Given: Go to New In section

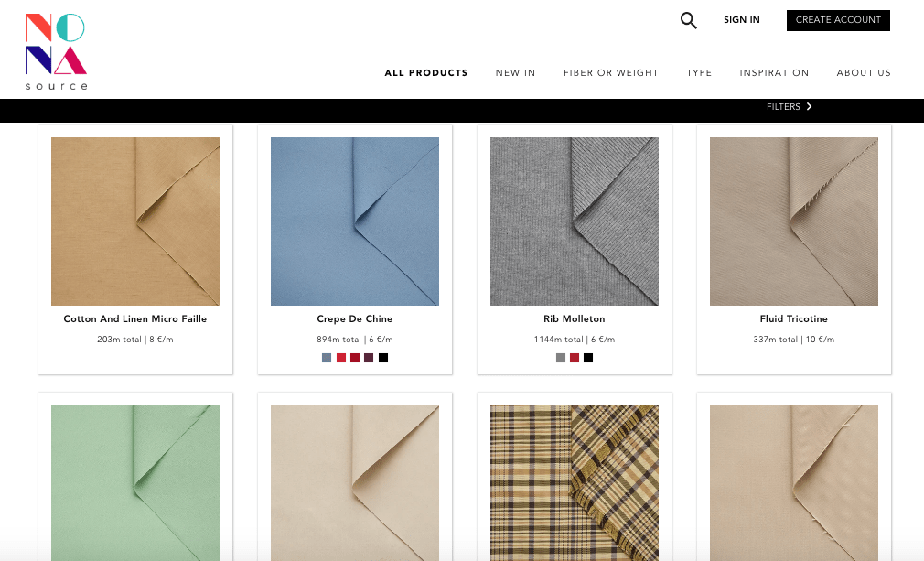Looking at the screenshot, I should pos(515,73).
